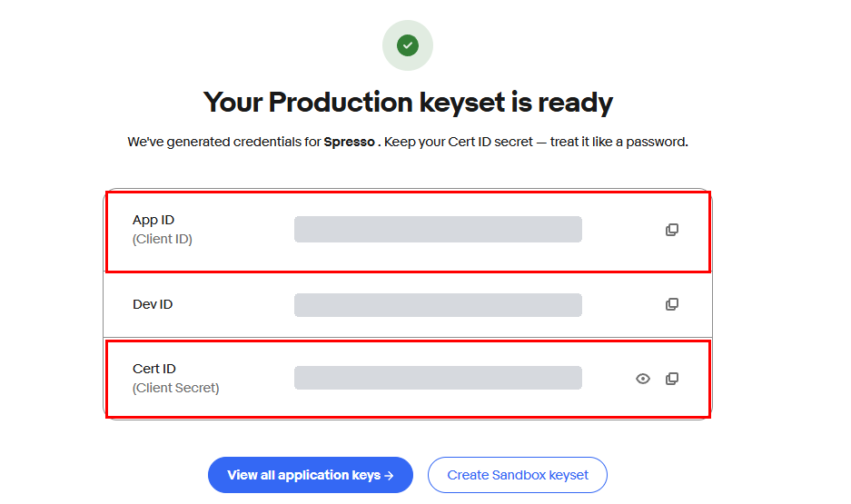Screen dimensions: 851x504
Task: Copy the Dev ID value
Action: (672, 304)
